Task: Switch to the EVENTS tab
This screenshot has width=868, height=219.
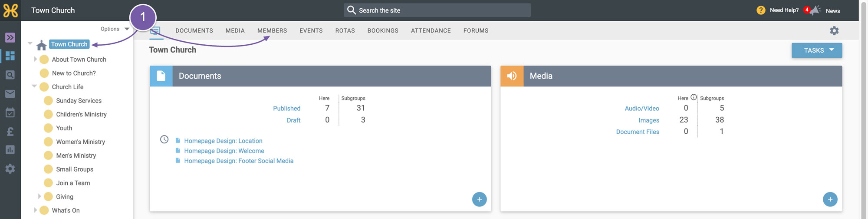Action: click(x=311, y=31)
